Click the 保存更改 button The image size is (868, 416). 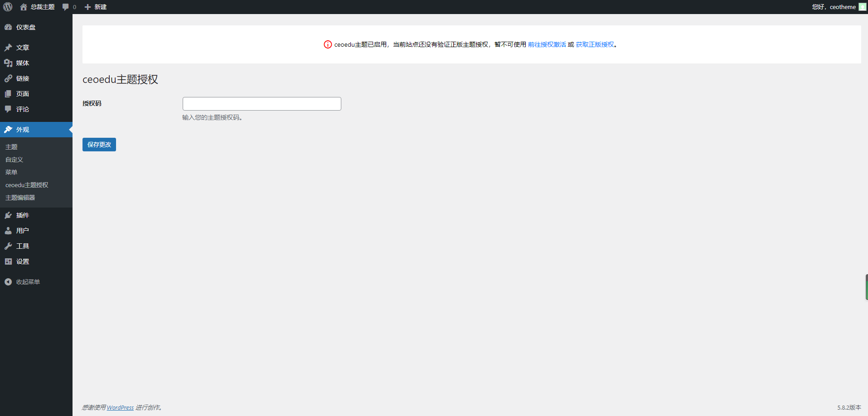point(99,145)
